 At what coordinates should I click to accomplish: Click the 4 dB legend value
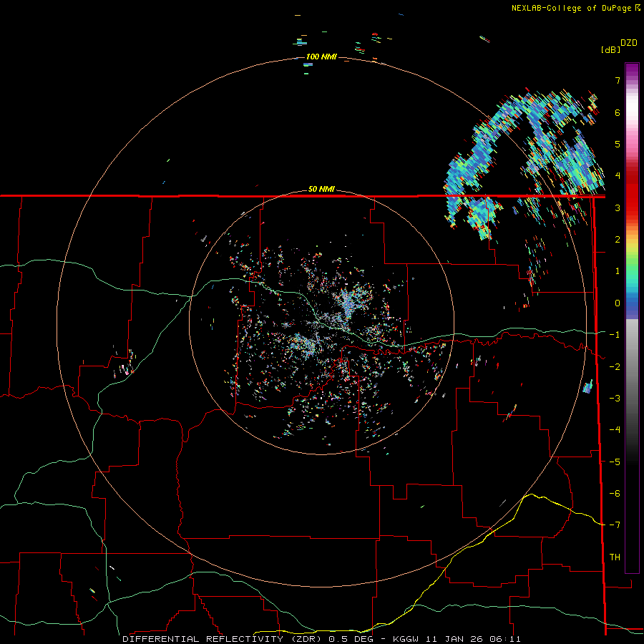(618, 176)
